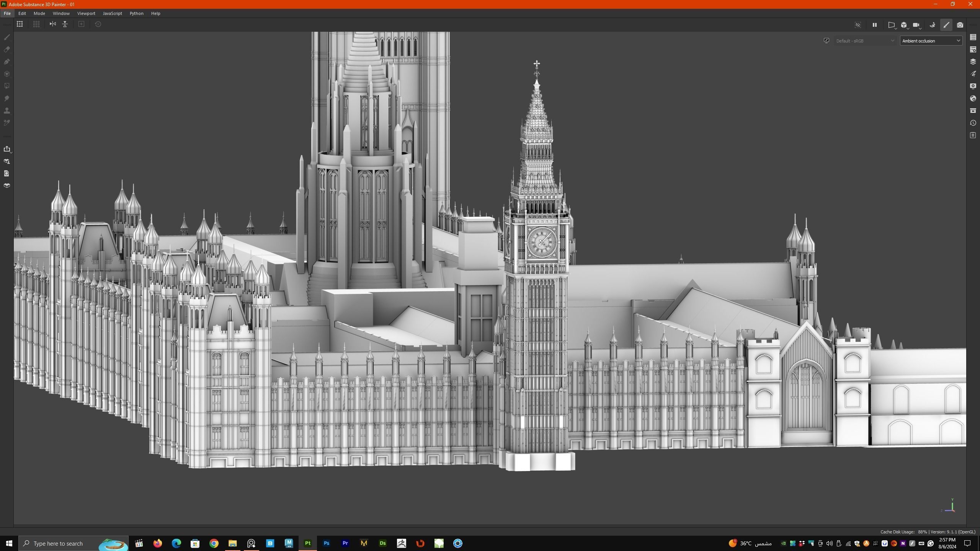Screen dimensions: 980x551
Task: Open the Layers panel
Action: [x=973, y=62]
